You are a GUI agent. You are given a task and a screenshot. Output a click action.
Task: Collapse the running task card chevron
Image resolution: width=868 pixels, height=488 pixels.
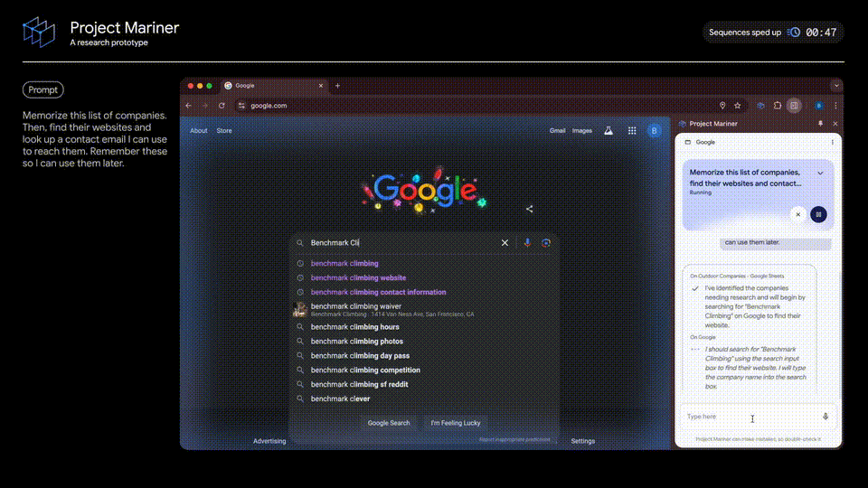coord(820,173)
